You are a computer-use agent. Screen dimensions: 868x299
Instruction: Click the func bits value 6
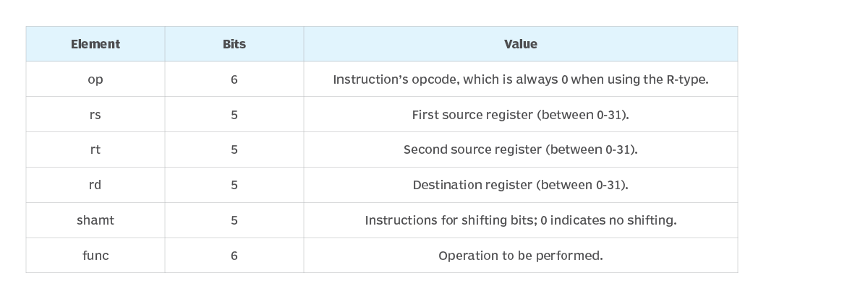coord(234,256)
